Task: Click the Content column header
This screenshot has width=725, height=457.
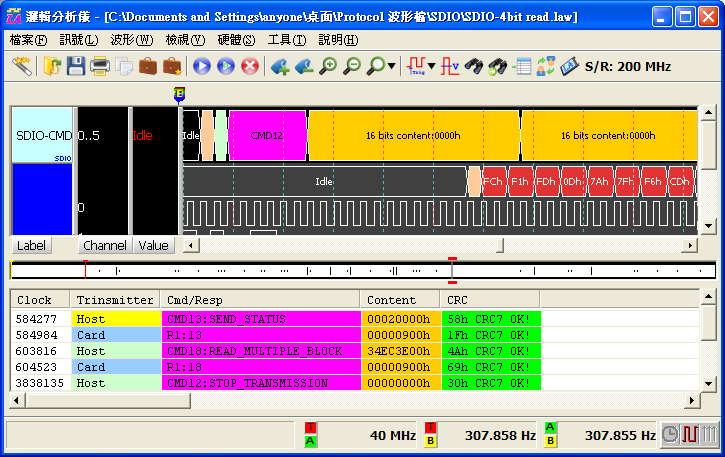Action: (400, 300)
